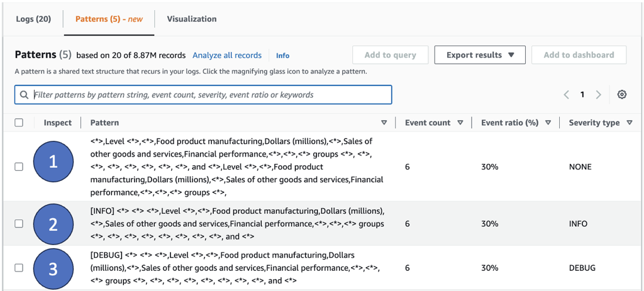Click event count 6 in DEBUG row
Image resolution: width=644 pixels, height=291 pixels.
(x=408, y=268)
